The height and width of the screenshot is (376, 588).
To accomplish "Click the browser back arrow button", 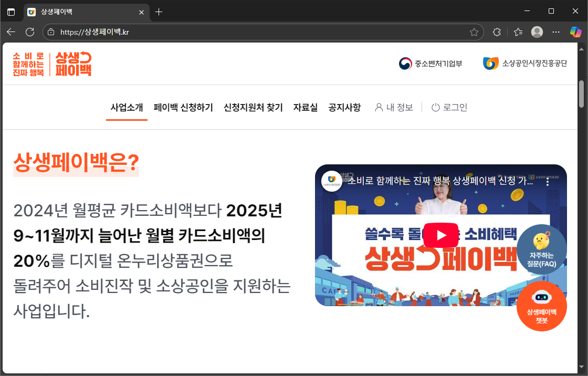I will click(x=11, y=32).
